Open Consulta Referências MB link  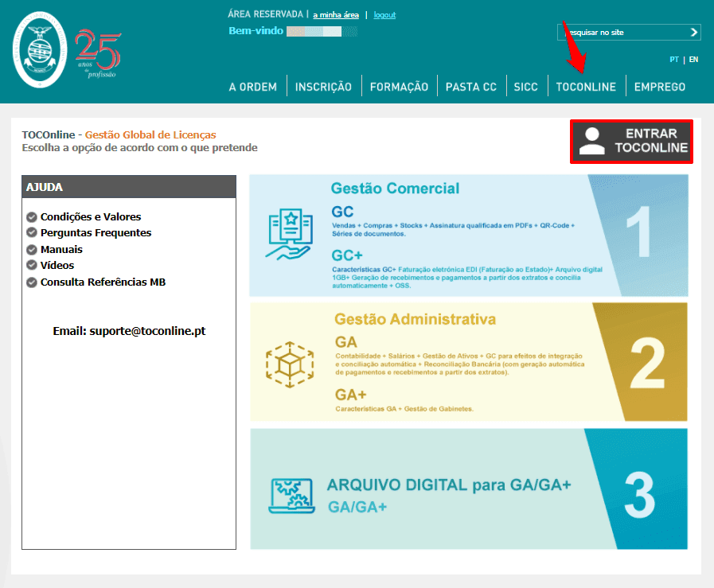[x=103, y=282]
